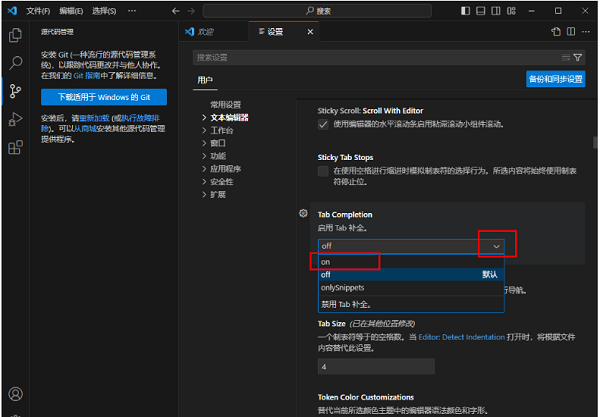Choose the onlySnippets option
Image resolution: width=600 pixels, height=417 pixels.
(342, 287)
